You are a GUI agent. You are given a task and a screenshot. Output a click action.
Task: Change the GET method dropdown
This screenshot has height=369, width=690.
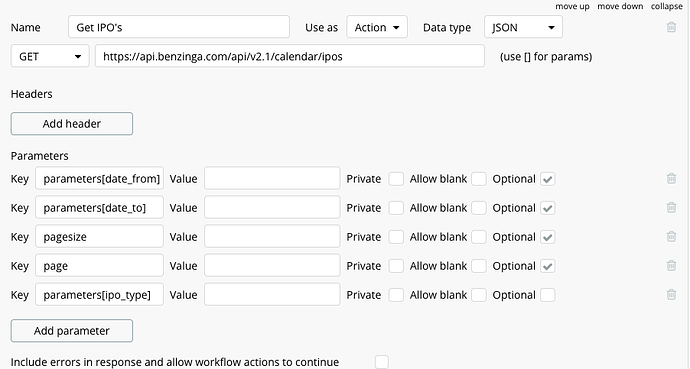50,56
